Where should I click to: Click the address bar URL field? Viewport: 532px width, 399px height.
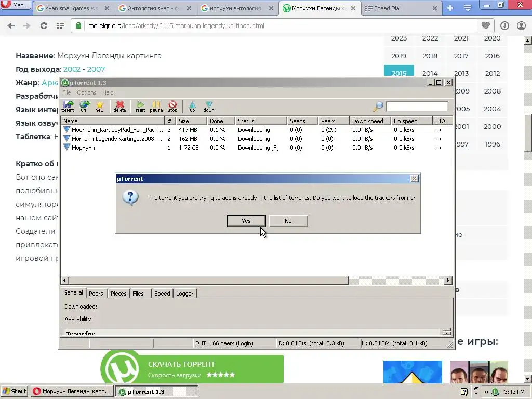(274, 26)
